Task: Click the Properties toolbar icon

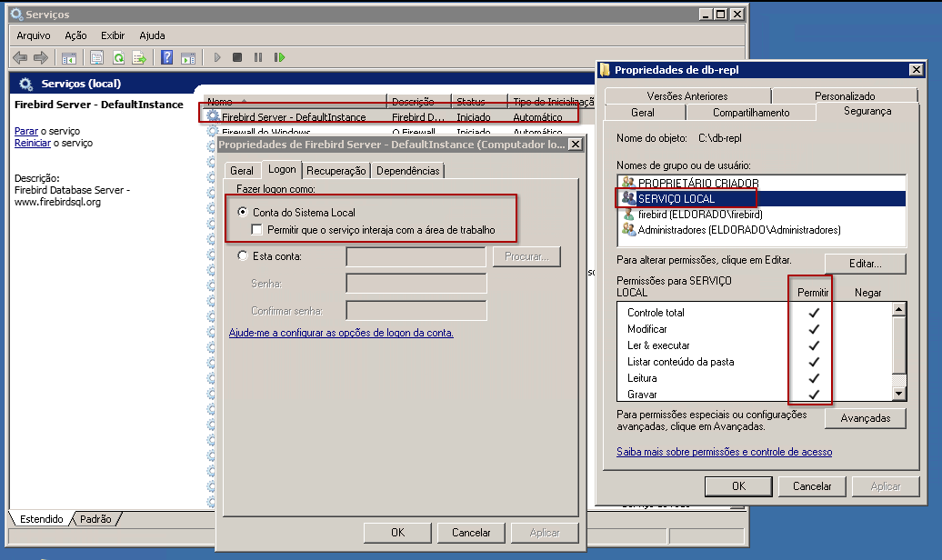Action: tap(97, 56)
